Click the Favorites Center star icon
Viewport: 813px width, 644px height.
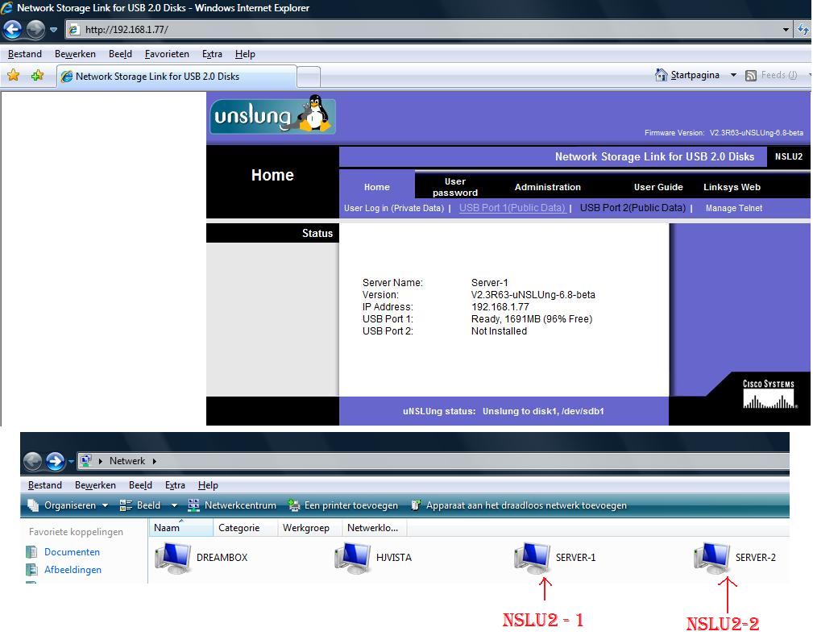tap(14, 76)
